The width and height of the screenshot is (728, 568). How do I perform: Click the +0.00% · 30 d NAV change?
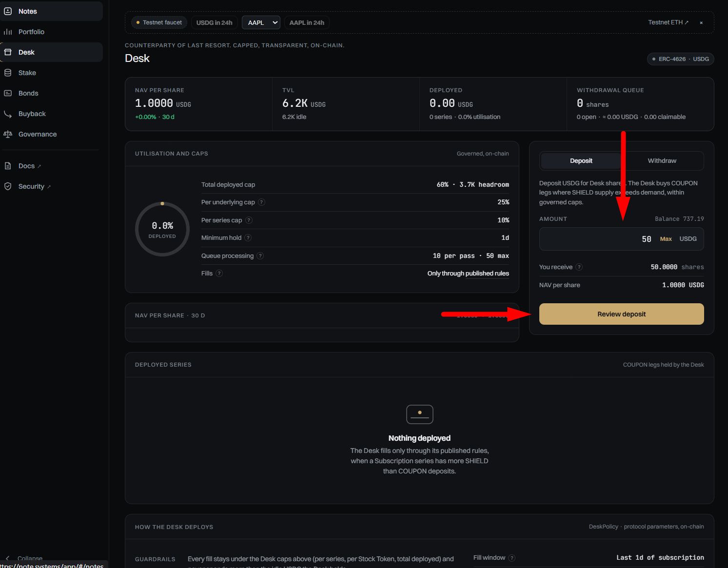(155, 117)
